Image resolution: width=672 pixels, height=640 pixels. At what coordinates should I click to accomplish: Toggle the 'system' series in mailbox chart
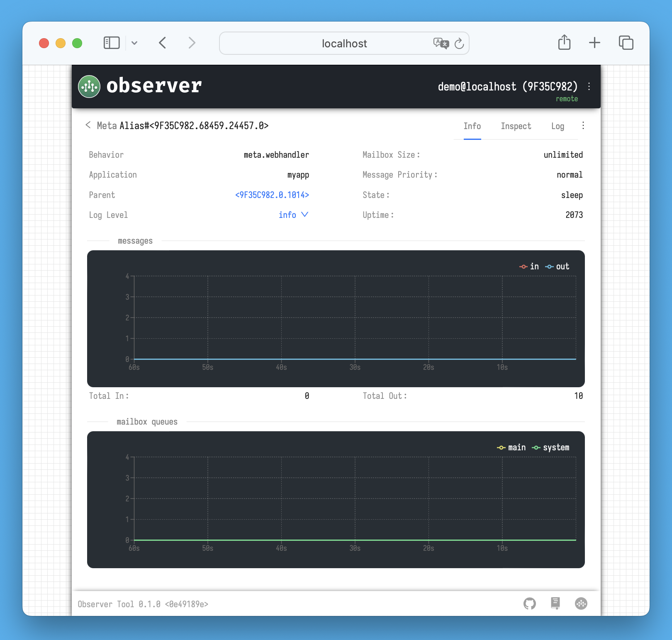[x=550, y=447]
